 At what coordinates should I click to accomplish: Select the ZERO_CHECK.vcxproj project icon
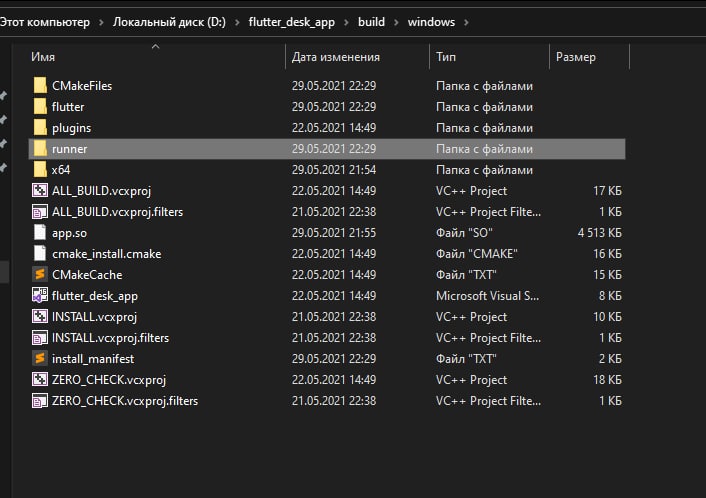tap(40, 380)
